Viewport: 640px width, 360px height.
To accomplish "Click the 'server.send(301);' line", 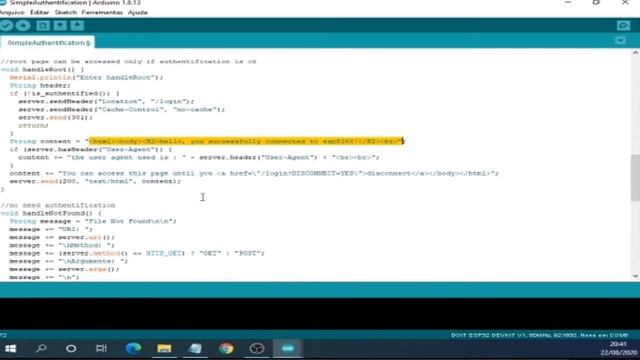I will pos(56,117).
